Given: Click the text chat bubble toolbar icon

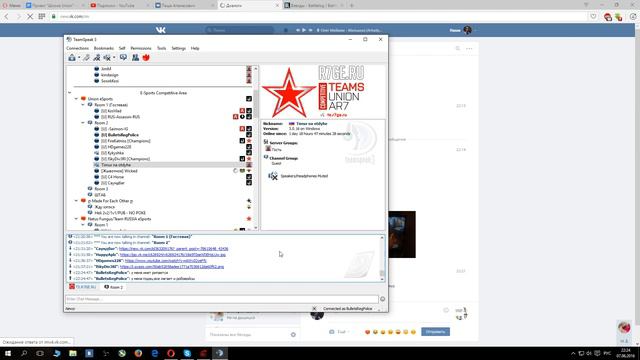Looking at the screenshot, I should (x=123, y=58).
